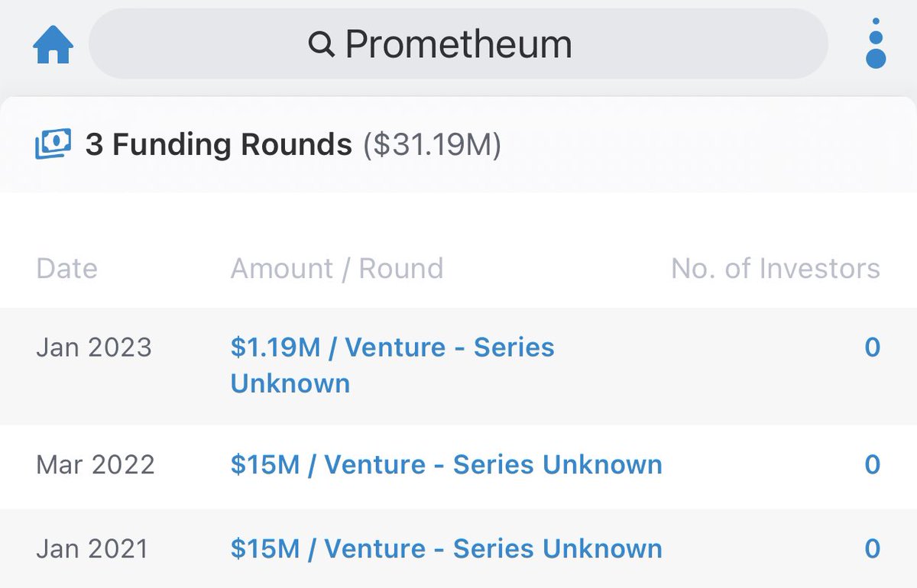Image resolution: width=917 pixels, height=588 pixels.
Task: Select the 3 Funding Rounds heading
Action: tap(219, 144)
